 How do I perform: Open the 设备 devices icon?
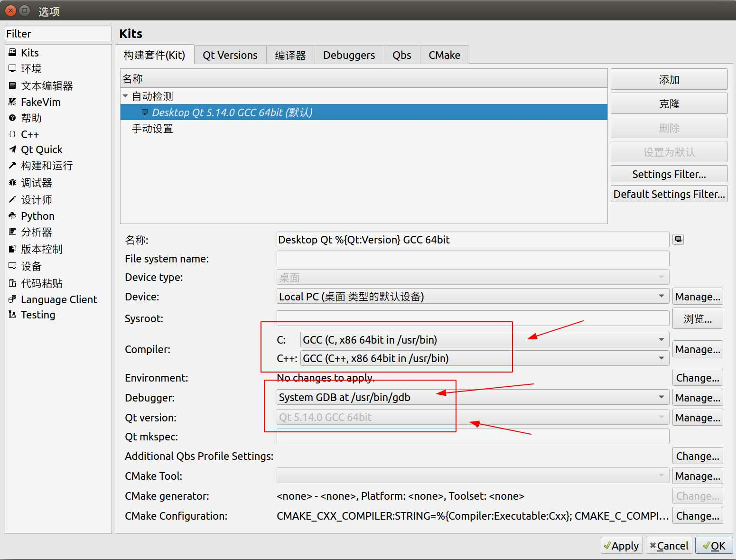tap(12, 266)
